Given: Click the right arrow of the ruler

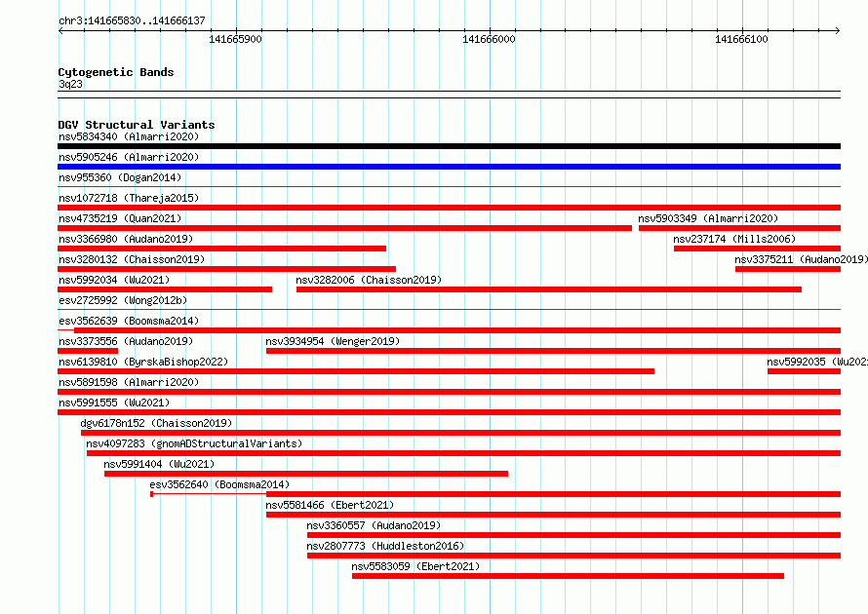Looking at the screenshot, I should pos(838,30).
